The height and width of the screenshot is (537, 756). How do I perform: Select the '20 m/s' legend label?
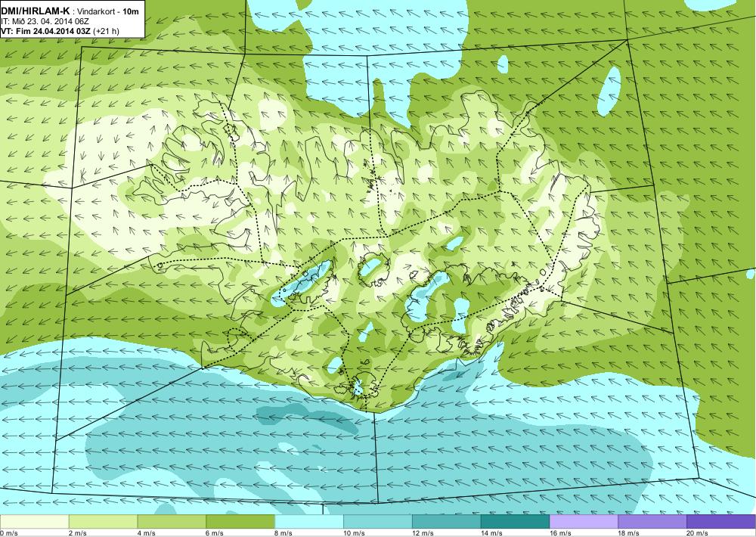698,533
